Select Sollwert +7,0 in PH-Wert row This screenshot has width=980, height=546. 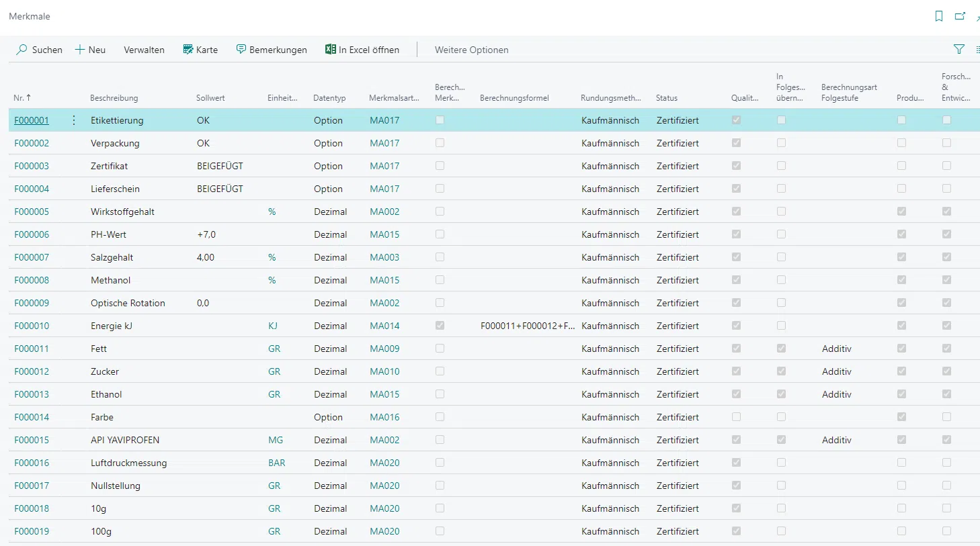click(206, 234)
